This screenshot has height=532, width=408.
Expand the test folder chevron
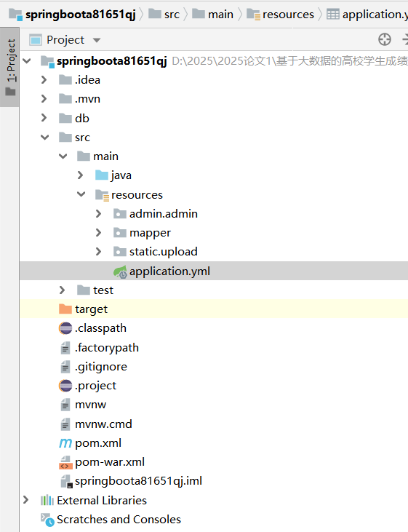(62, 290)
